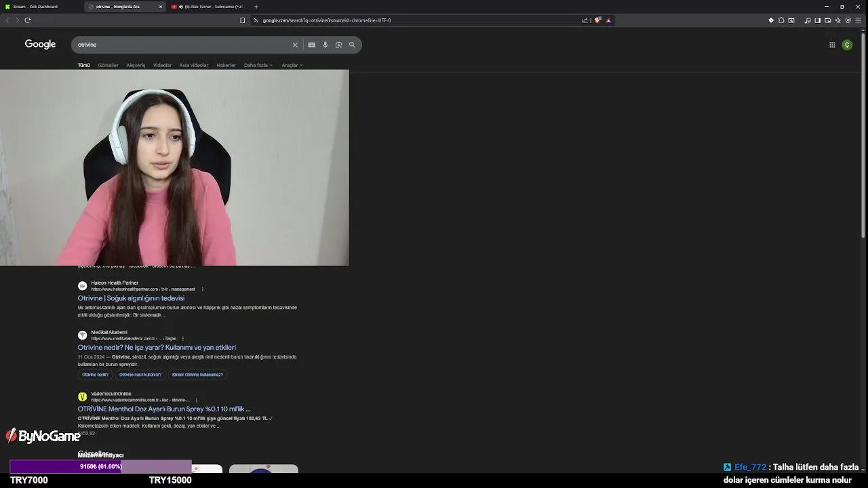Clear the otrivine search query with X
Image resolution: width=868 pixels, height=488 pixels.
(x=295, y=45)
